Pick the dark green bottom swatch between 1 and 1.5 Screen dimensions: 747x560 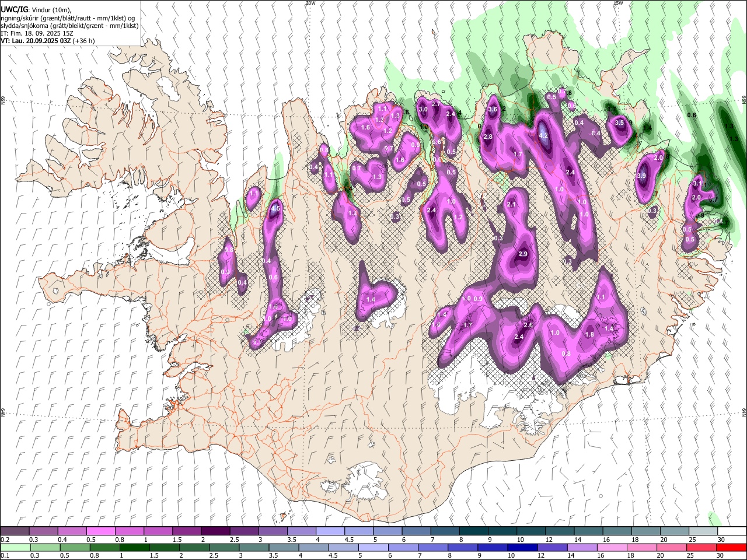(x=134, y=547)
